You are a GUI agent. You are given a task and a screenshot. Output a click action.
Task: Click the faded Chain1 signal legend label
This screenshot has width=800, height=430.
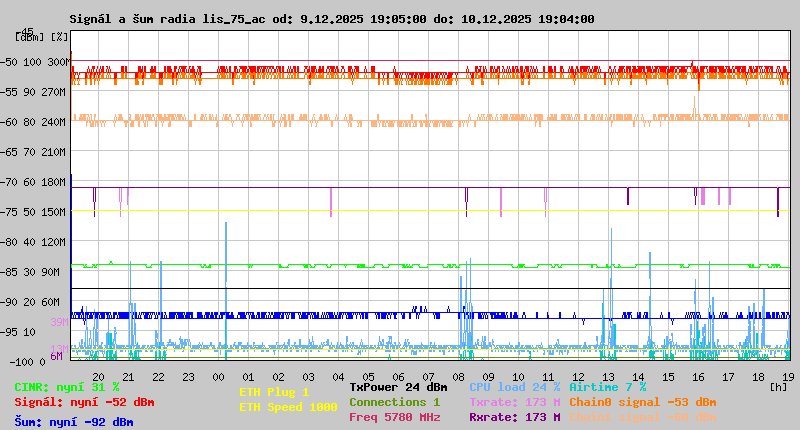[x=642, y=417]
